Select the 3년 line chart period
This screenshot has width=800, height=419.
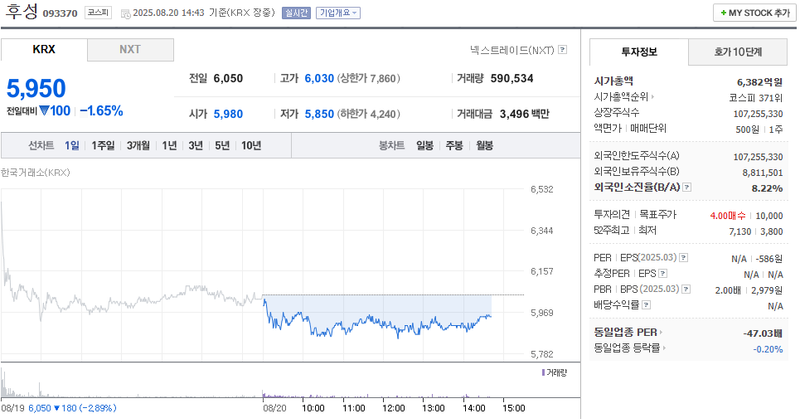(195, 145)
